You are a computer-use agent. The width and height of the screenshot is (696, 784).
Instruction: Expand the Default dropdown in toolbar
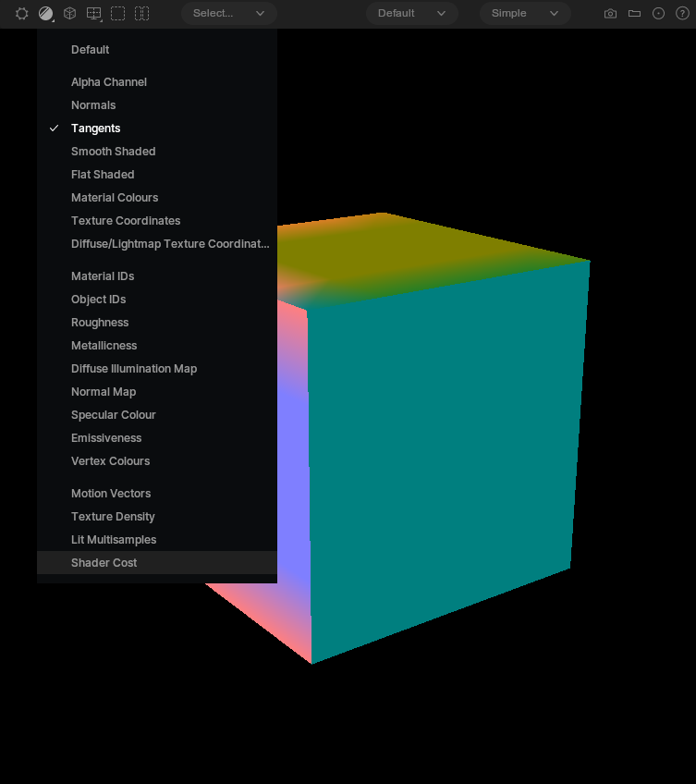(411, 14)
